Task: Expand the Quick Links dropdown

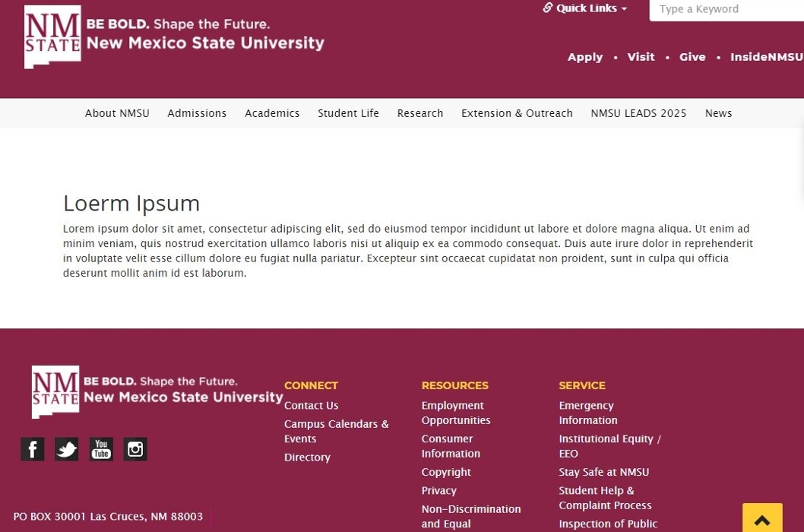Action: 585,8
